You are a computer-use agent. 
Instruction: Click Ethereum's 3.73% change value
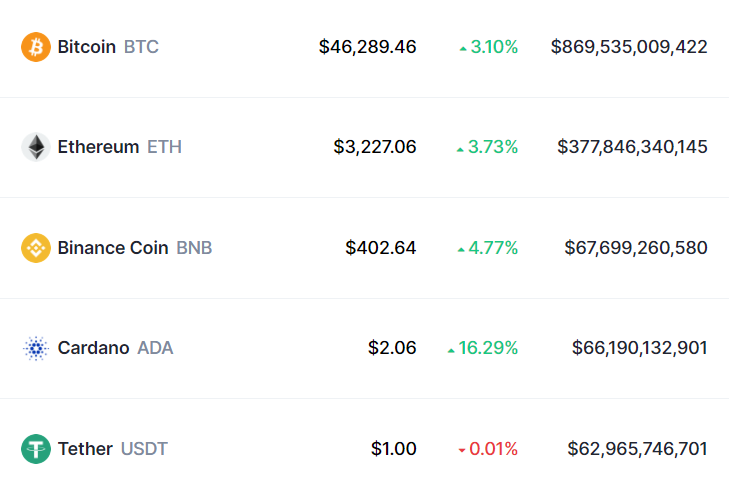click(x=493, y=147)
